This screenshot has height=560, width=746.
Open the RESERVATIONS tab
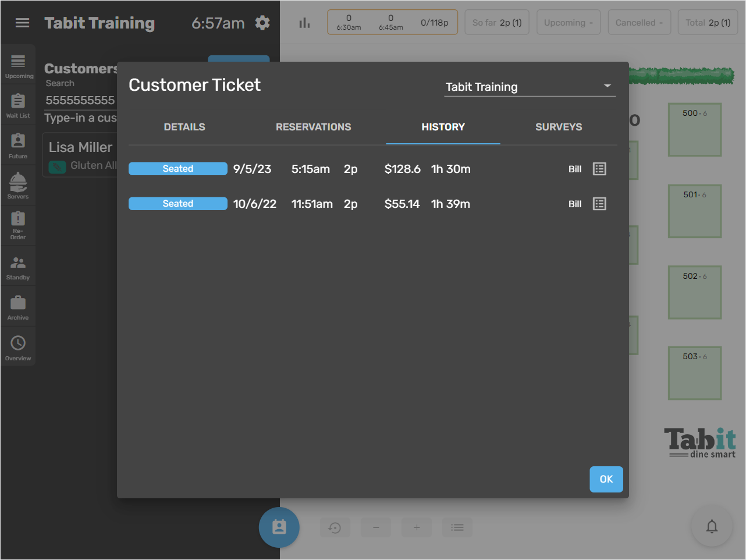point(314,127)
